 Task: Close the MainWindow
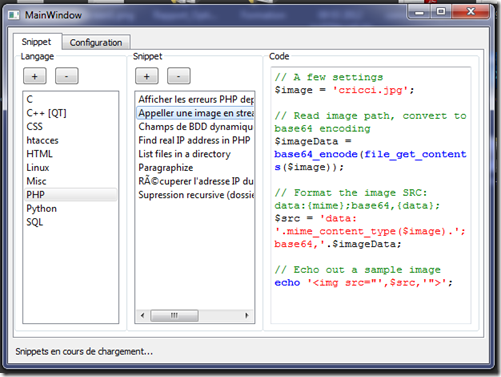click(470, 12)
